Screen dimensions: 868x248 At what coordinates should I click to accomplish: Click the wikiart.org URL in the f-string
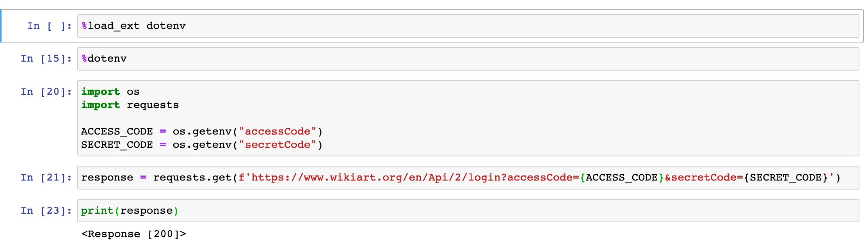(415, 177)
